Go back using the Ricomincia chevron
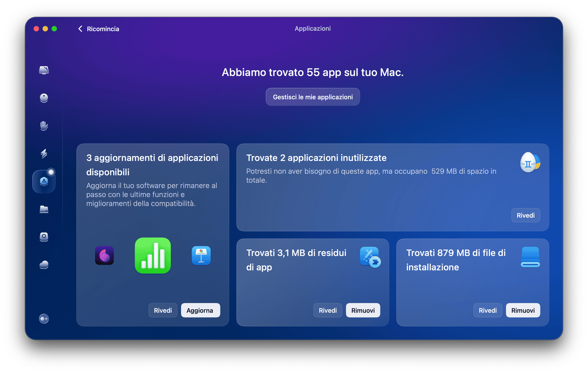 81,28
